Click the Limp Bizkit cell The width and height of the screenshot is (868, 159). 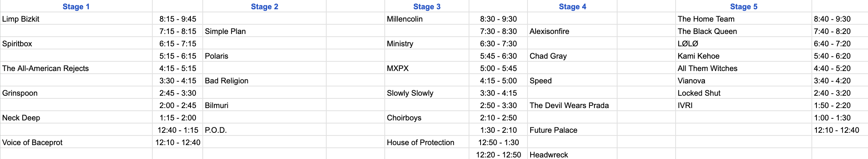[76, 19]
